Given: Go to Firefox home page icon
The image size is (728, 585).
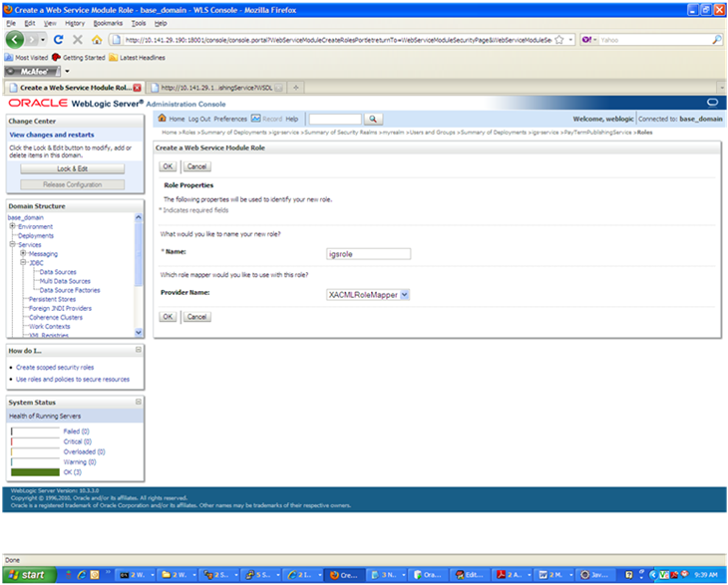Looking at the screenshot, I should [x=97, y=40].
